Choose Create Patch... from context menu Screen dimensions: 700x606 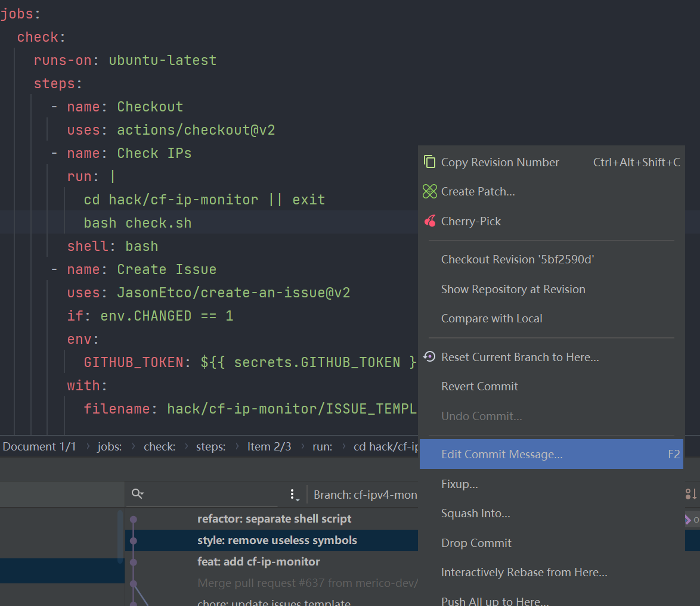[552, 191]
